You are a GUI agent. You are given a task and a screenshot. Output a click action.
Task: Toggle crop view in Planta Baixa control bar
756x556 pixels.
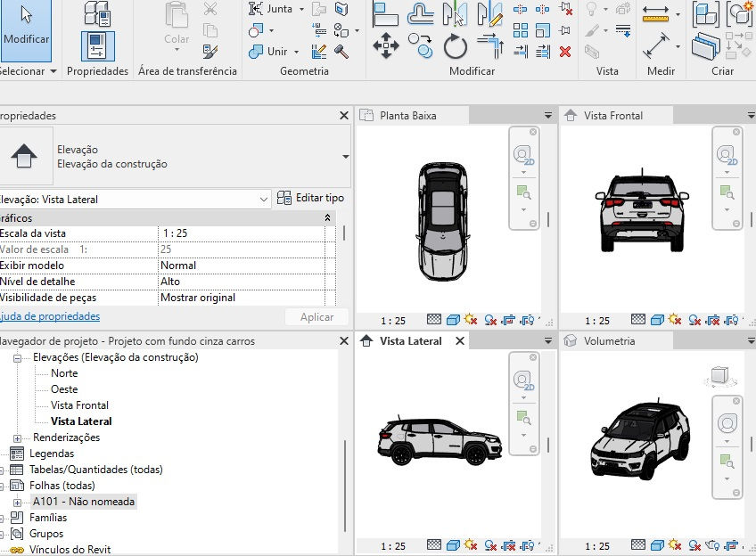click(x=508, y=320)
